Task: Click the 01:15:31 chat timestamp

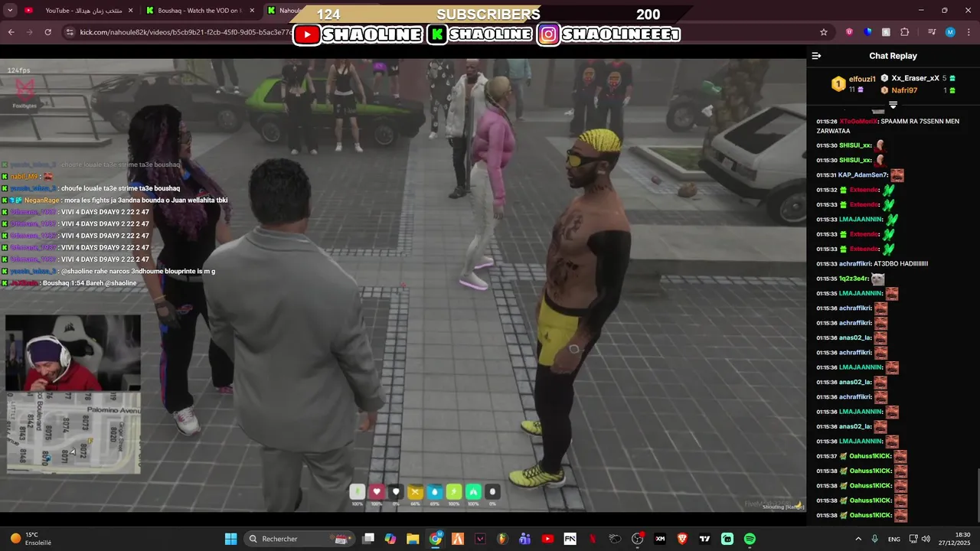Action: click(x=826, y=175)
